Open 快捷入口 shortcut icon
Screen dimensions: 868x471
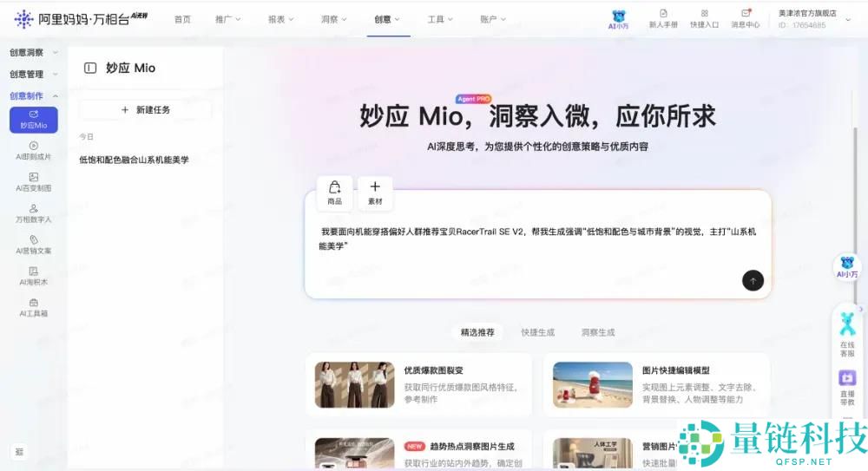704,19
